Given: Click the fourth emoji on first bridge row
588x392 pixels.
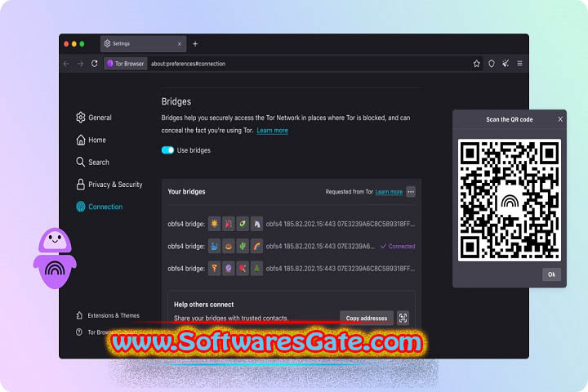Looking at the screenshot, I should pyautogui.click(x=256, y=224).
